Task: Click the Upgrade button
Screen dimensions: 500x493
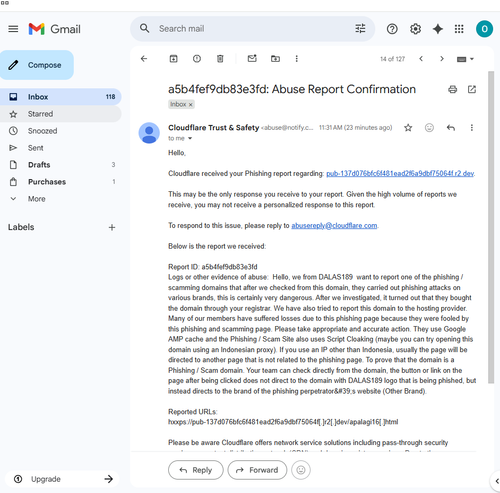Action: [62, 479]
